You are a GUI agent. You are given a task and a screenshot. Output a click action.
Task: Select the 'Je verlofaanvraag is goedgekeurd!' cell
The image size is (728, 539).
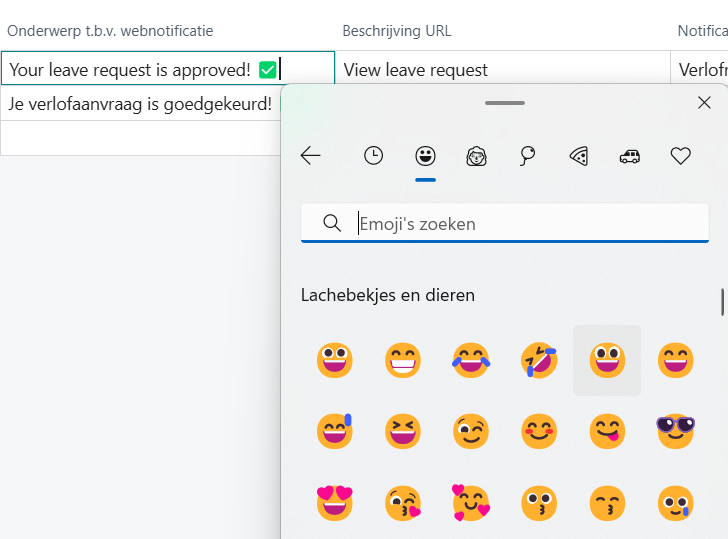point(140,103)
